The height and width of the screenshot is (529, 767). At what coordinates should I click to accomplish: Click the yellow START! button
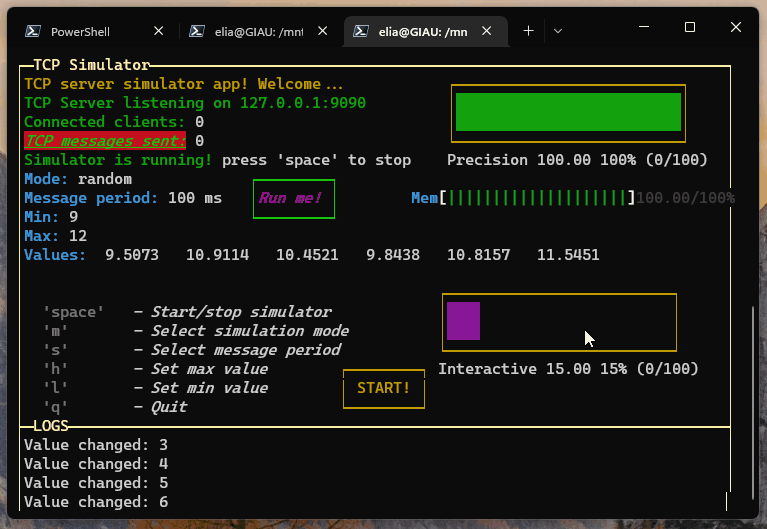coord(383,388)
